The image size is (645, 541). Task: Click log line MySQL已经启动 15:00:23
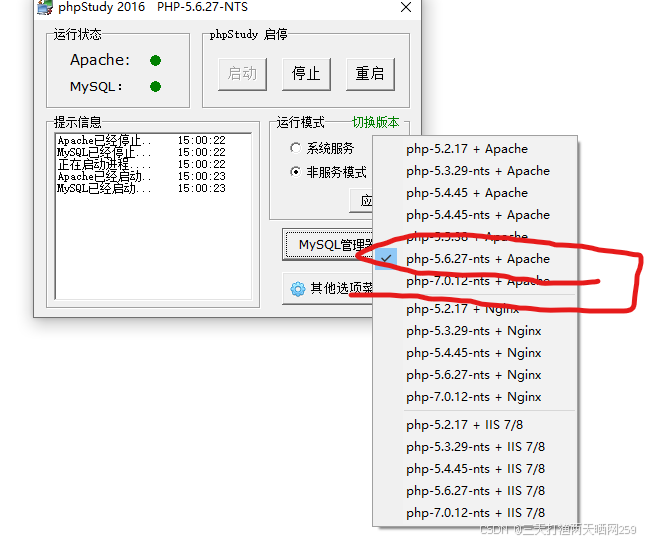pos(142,188)
